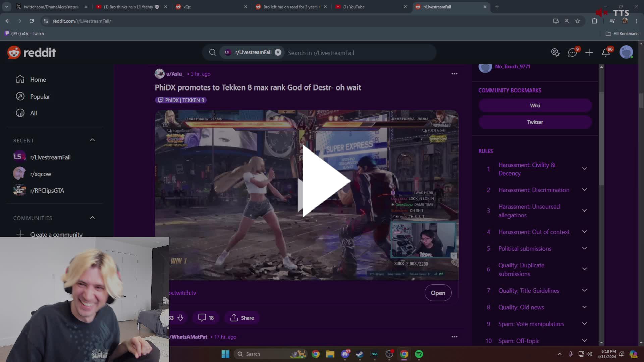Open Reddit chat messages
This screenshot has height=362, width=644.
coord(572,53)
